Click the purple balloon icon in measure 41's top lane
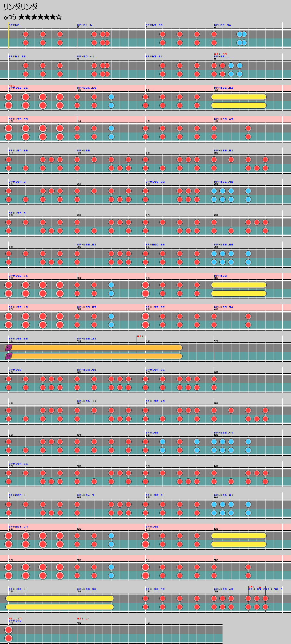Viewport: 291px width, 644px height. 9,347
